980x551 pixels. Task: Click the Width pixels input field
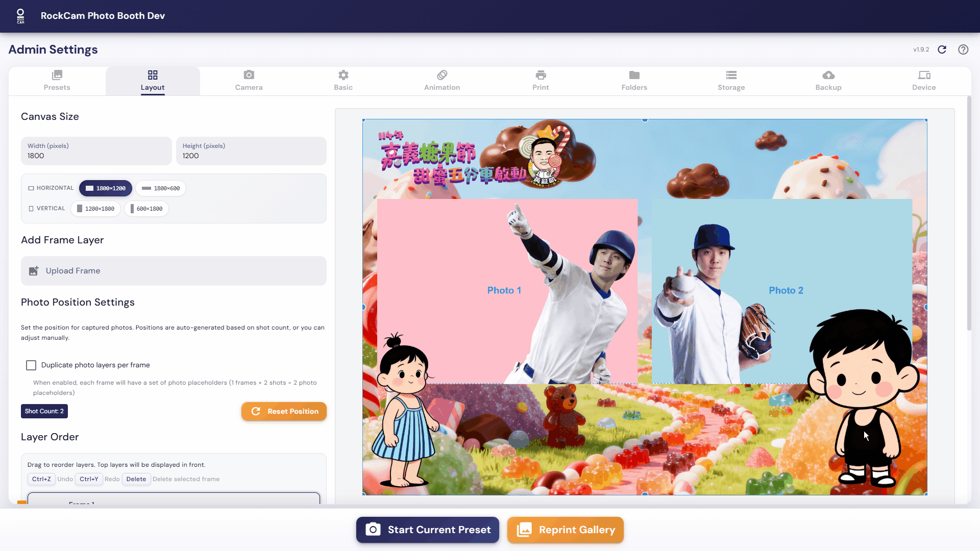pyautogui.click(x=96, y=156)
